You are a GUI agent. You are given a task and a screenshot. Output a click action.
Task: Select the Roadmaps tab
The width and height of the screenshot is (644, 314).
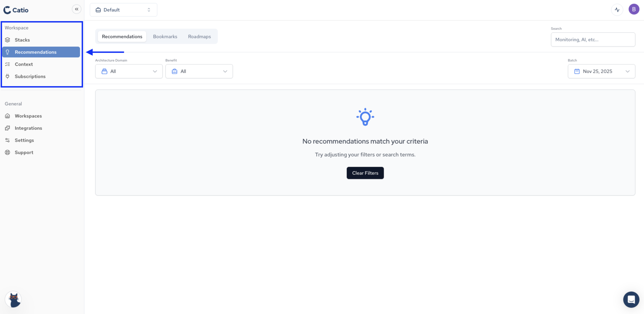(199, 36)
